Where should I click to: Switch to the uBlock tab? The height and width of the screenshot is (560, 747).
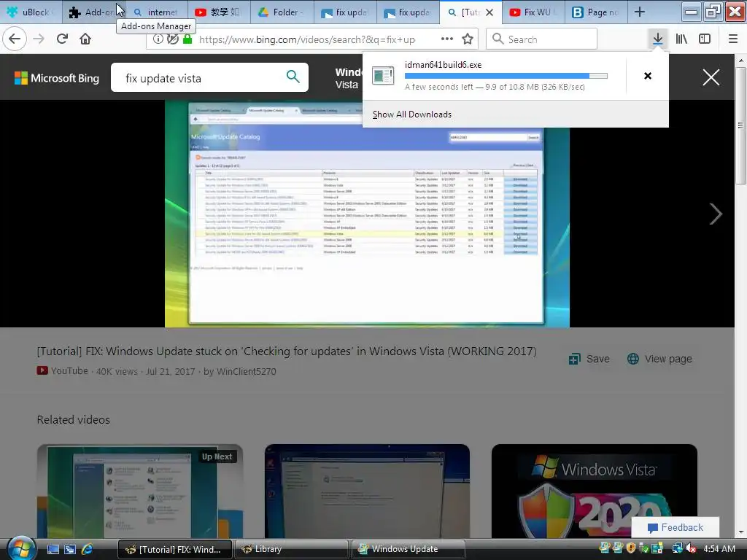click(x=31, y=12)
